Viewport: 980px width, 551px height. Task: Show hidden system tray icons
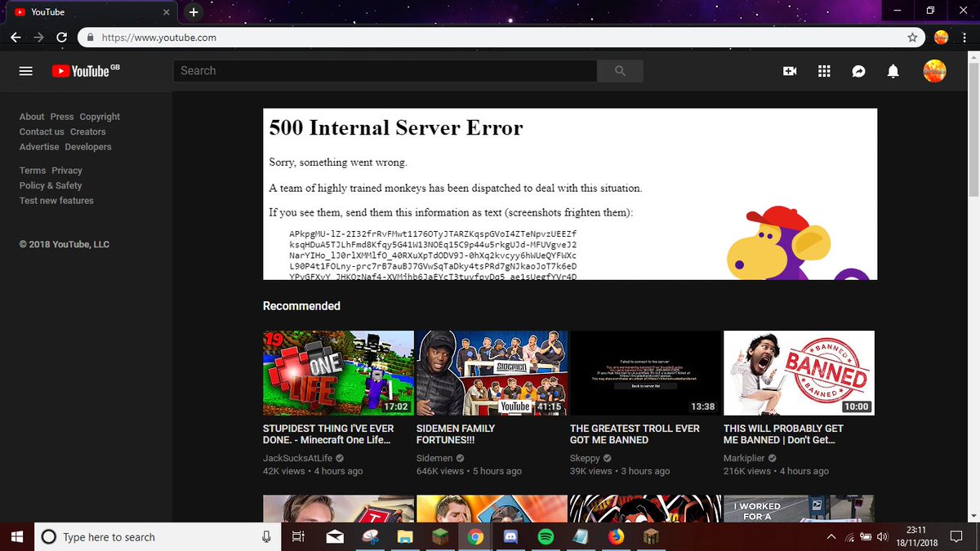click(831, 536)
